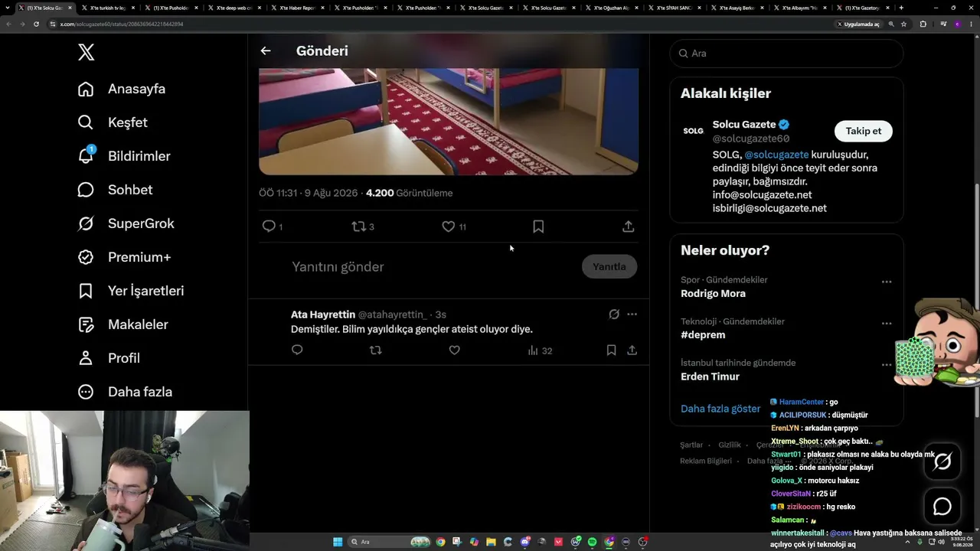Open a new browser tab
Screen dimensions: 980x551
click(901, 8)
